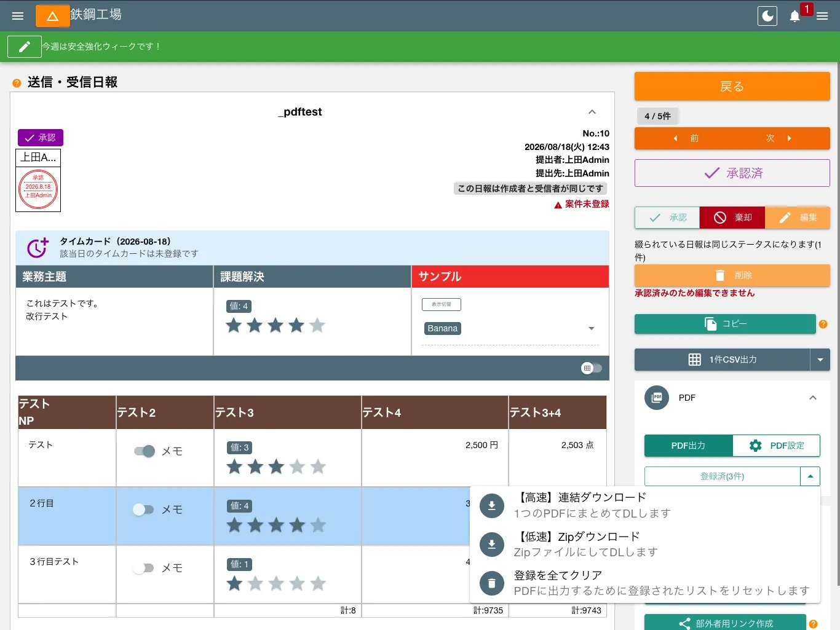The image size is (840, 630).
Task: Select 【低速】Zipダウンロード menu item
Action: 645,544
